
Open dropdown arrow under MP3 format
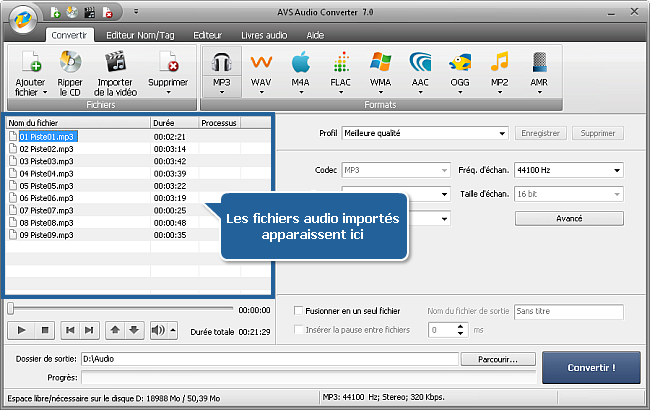tap(220, 93)
